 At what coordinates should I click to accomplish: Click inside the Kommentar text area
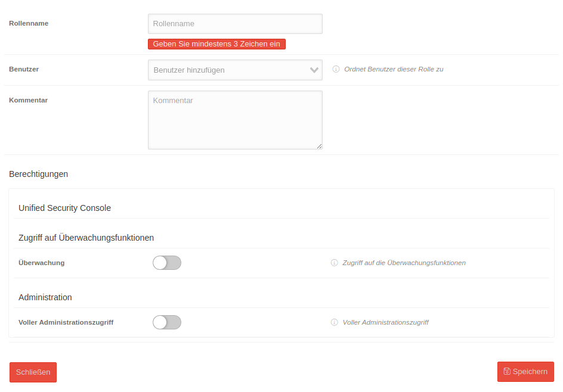[235, 120]
